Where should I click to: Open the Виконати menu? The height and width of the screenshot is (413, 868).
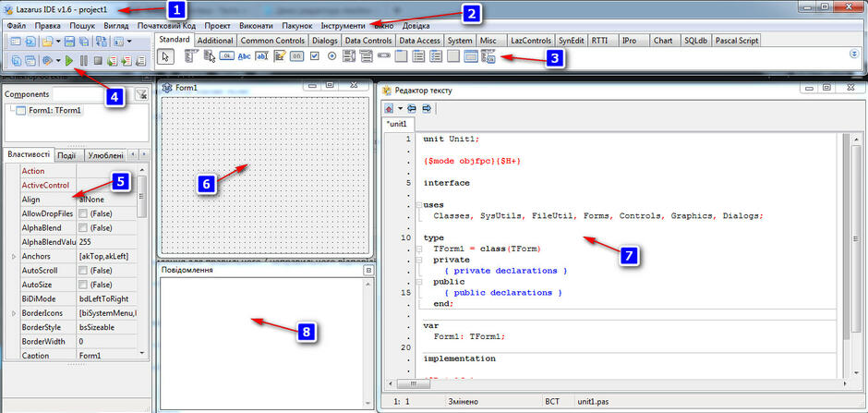257,26
